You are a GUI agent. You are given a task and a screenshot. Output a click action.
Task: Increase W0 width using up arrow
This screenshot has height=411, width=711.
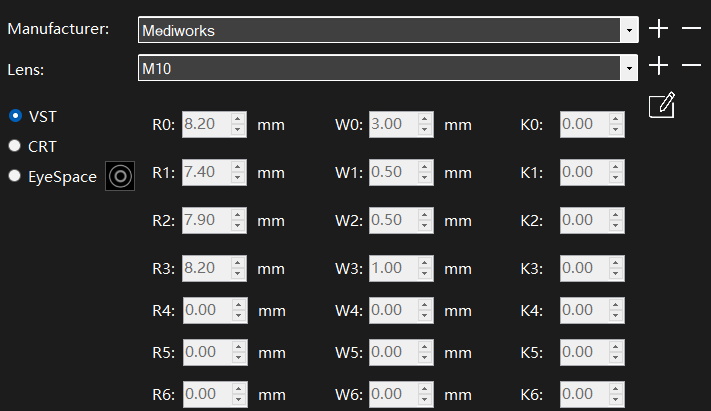[x=425, y=120]
